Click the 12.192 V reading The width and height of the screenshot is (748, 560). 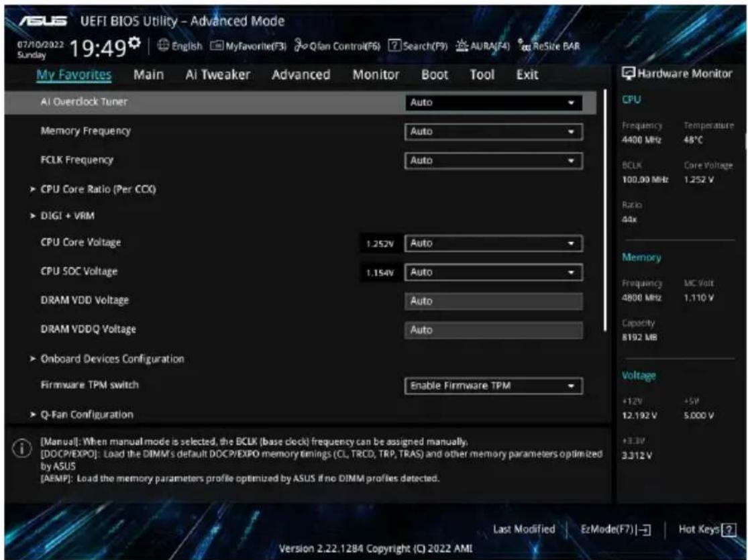[639, 416]
